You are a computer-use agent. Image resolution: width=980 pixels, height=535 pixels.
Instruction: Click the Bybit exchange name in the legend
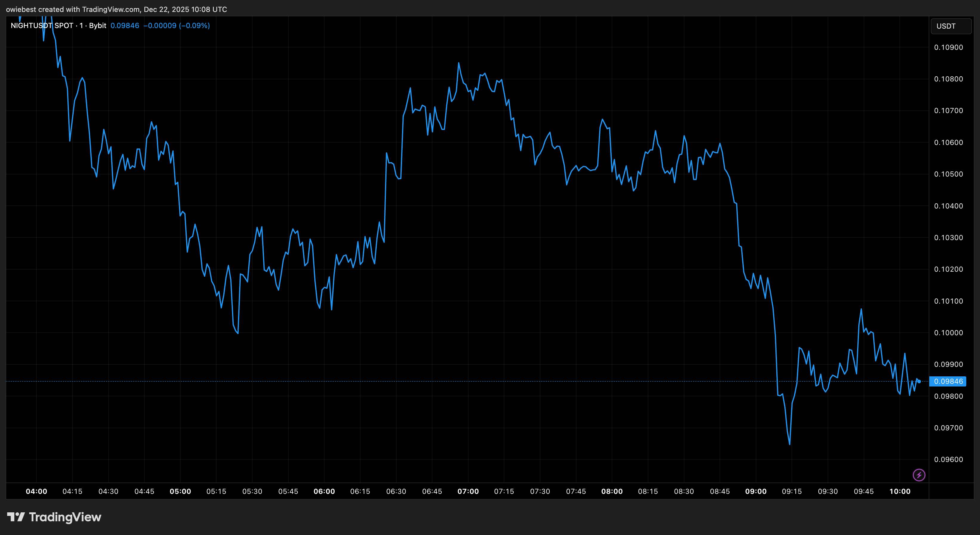pos(98,25)
